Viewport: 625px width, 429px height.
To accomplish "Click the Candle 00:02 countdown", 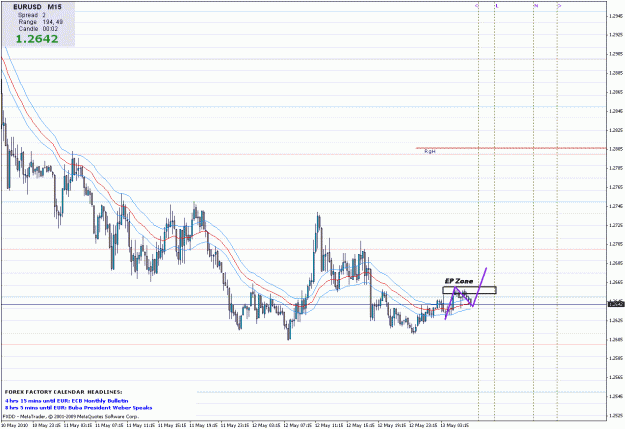I will click(38, 29).
